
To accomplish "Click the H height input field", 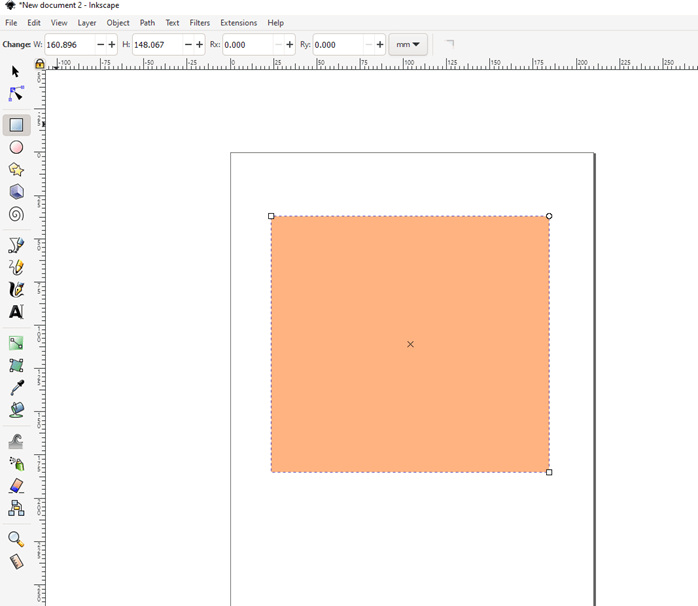I will point(158,45).
